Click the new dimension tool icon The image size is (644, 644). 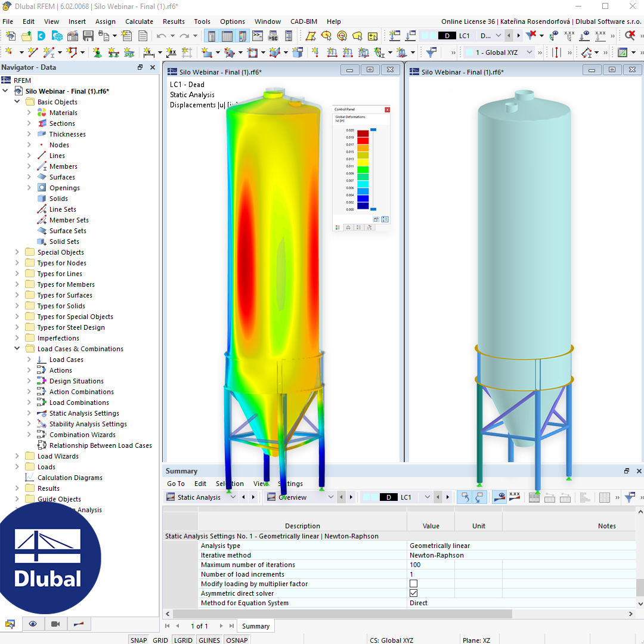148,52
